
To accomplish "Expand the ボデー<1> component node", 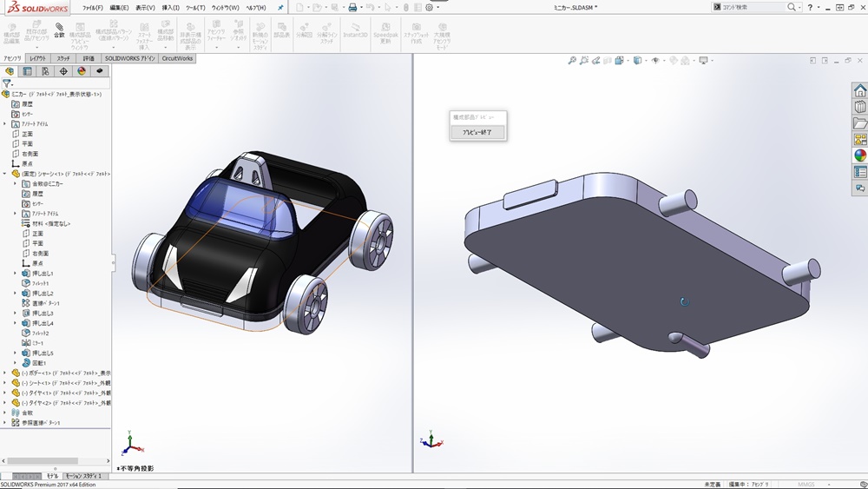I will pos(5,373).
